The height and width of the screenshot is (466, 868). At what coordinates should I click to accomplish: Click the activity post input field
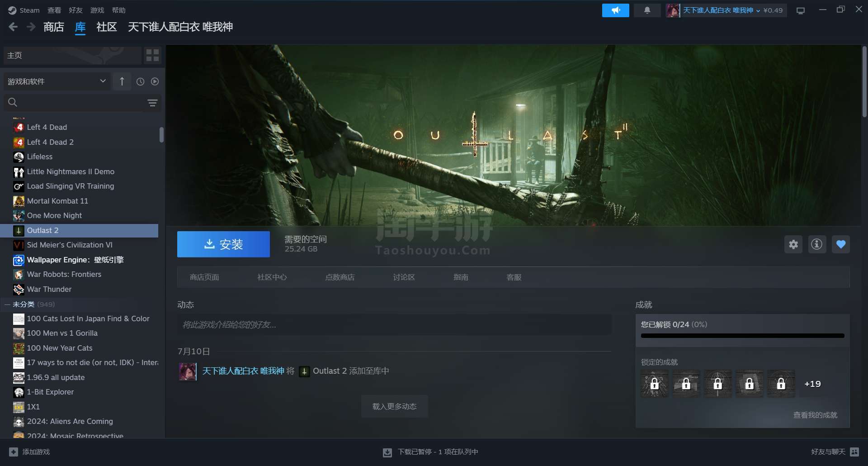(x=394, y=325)
